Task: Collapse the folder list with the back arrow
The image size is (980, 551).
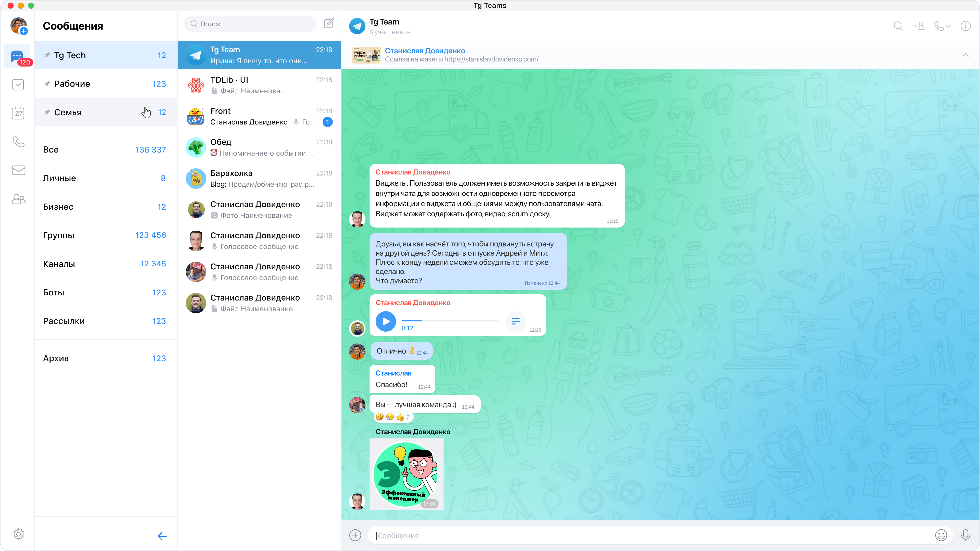Action: [x=163, y=536]
